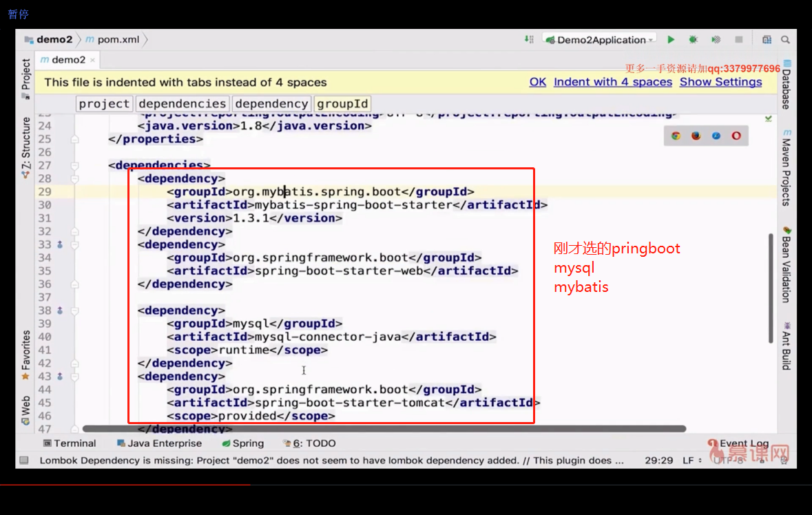The height and width of the screenshot is (515, 812).
Task: Collapse dependencies fold marker on line 27
Action: [x=75, y=166]
